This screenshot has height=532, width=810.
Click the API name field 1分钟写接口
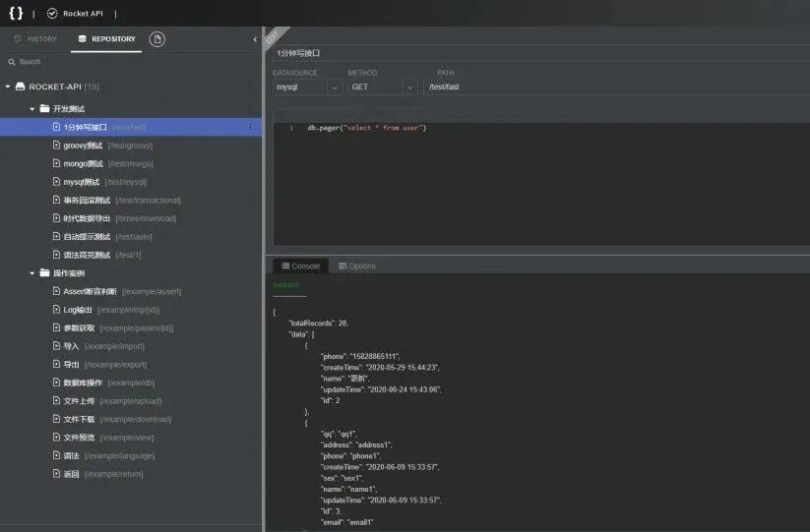click(540, 53)
